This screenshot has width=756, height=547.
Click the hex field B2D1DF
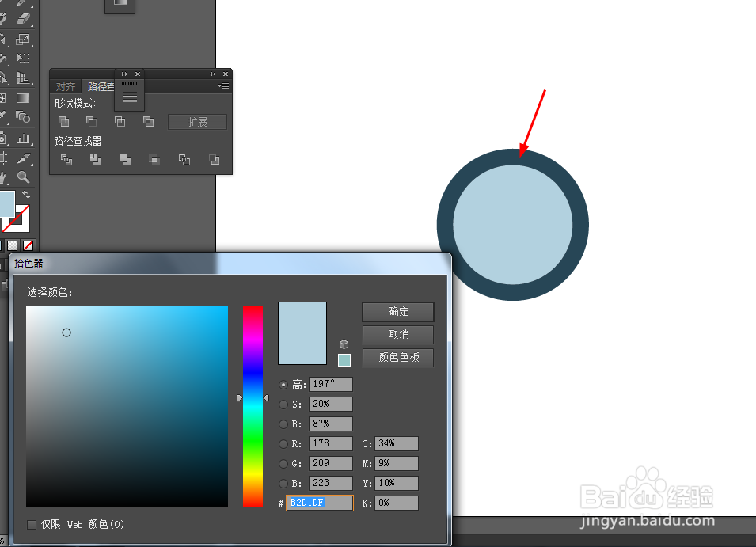coord(320,503)
